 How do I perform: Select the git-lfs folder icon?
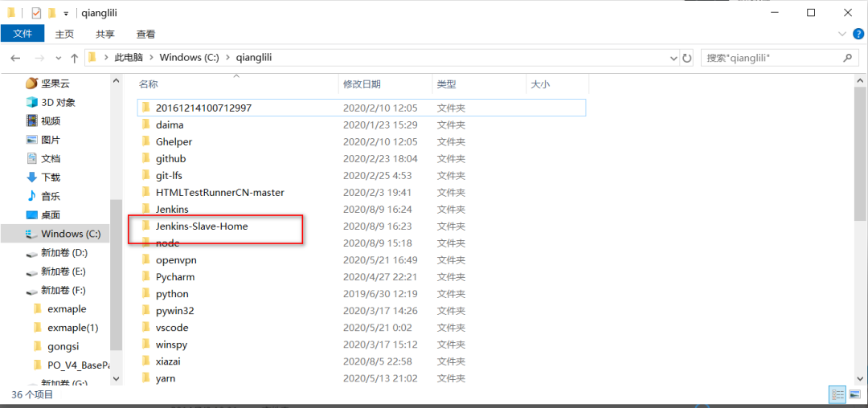coord(146,175)
